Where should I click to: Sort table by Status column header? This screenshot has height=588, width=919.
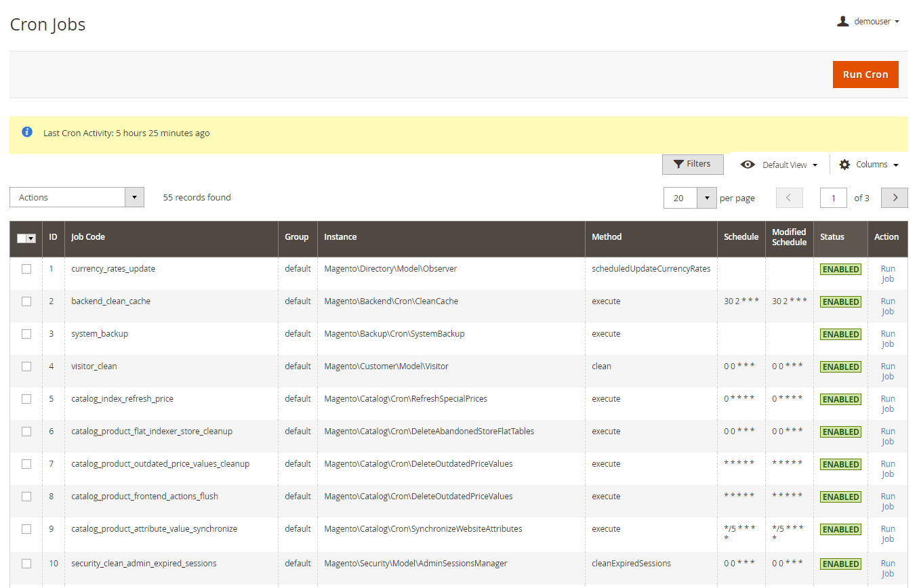tap(832, 237)
